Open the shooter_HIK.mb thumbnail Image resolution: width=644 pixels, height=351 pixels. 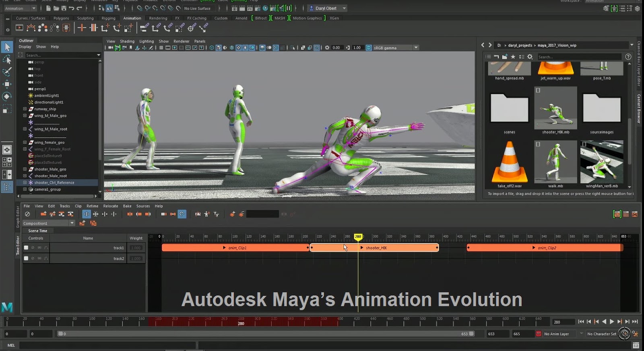pos(555,108)
